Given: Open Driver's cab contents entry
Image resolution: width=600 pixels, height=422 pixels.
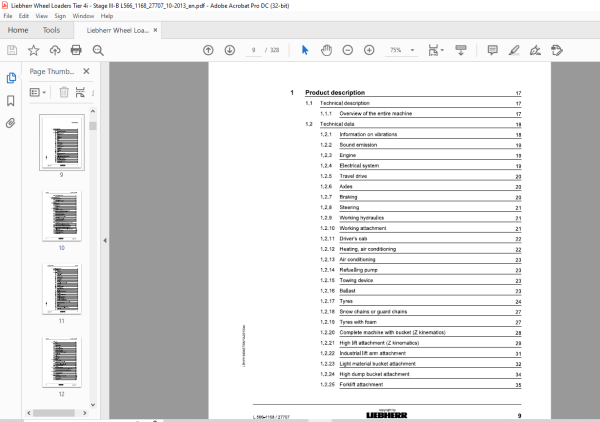Looking at the screenshot, I should [353, 239].
